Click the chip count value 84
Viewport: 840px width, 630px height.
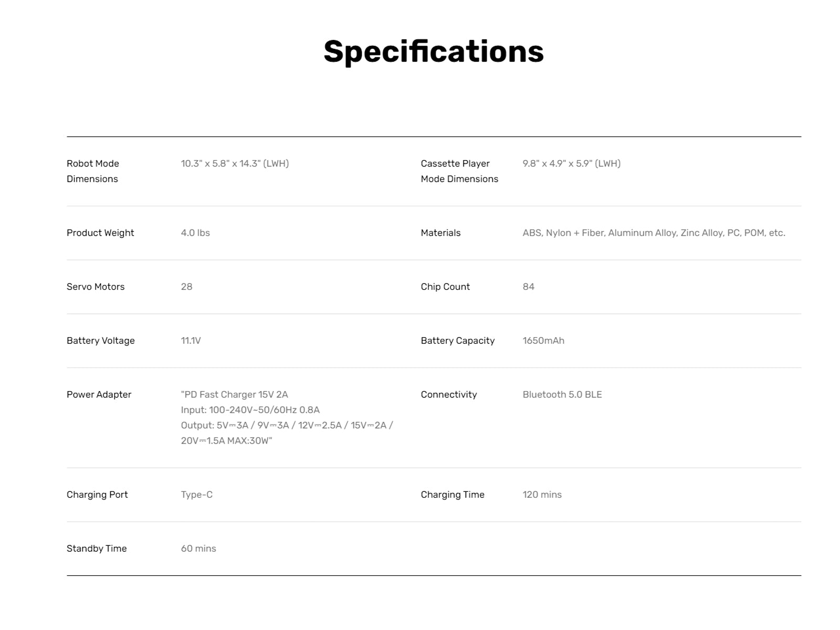tap(528, 287)
